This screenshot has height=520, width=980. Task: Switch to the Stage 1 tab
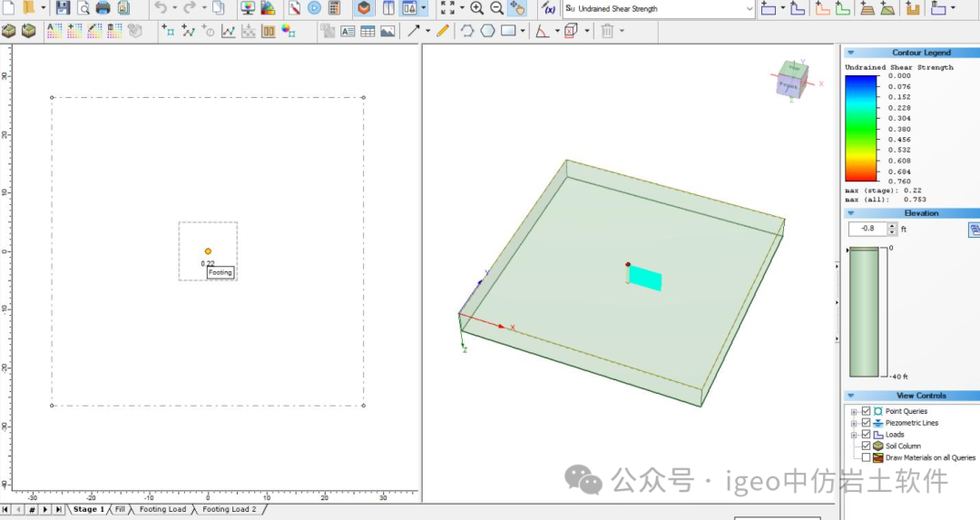coord(88,509)
